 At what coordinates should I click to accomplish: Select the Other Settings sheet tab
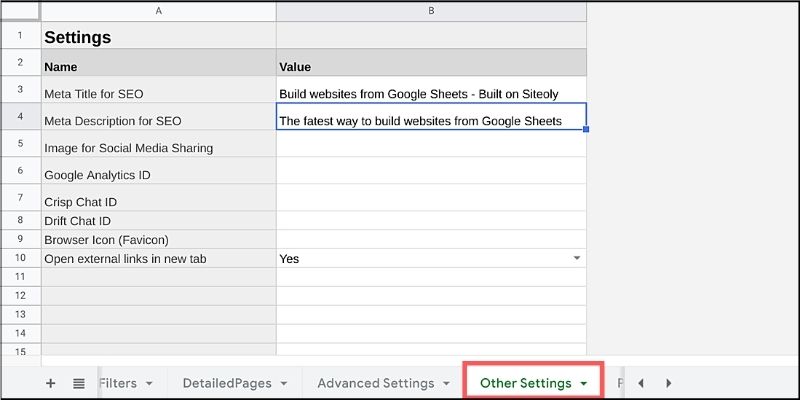[525, 383]
